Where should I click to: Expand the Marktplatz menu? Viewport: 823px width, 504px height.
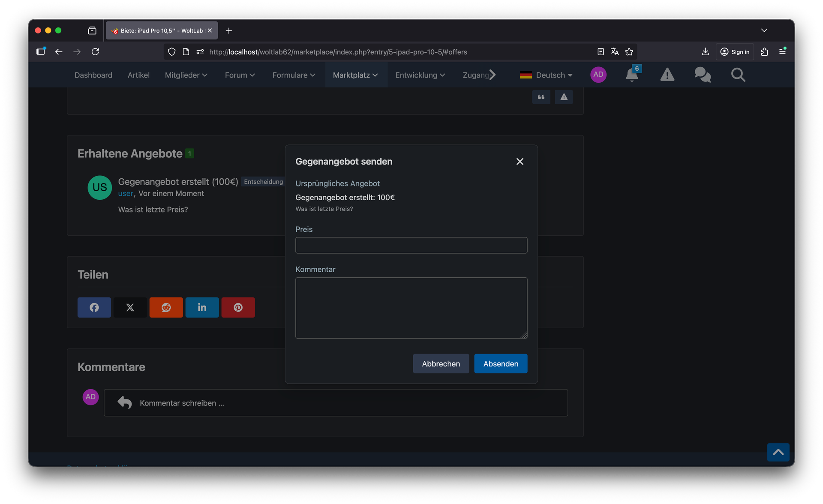click(x=355, y=75)
